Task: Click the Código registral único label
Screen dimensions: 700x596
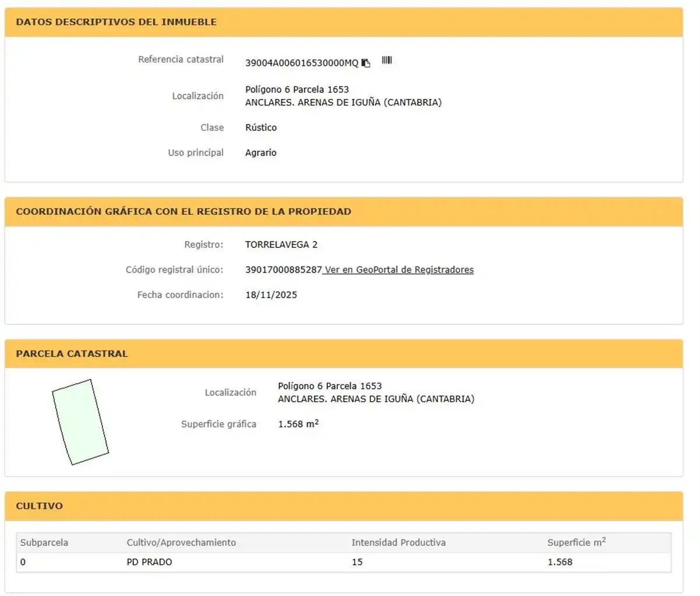Action: pyautogui.click(x=174, y=269)
